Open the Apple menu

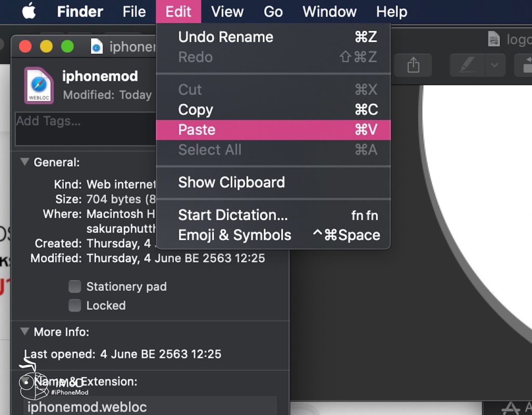[29, 11]
